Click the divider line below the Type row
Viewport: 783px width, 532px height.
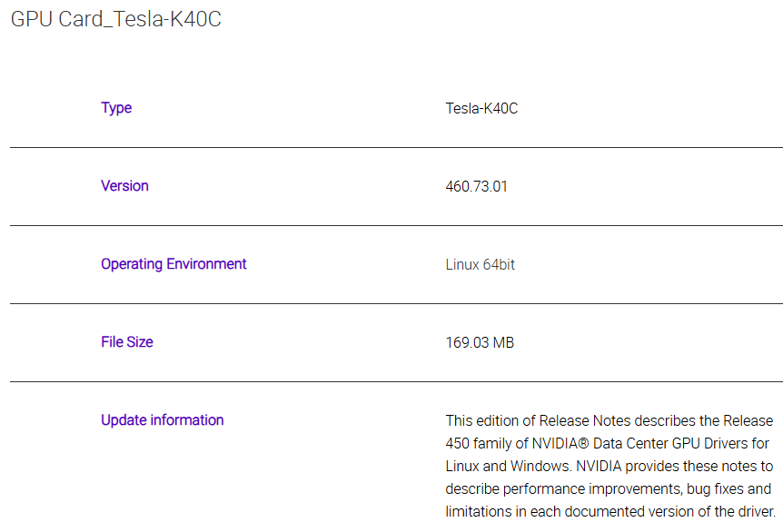coord(396,147)
